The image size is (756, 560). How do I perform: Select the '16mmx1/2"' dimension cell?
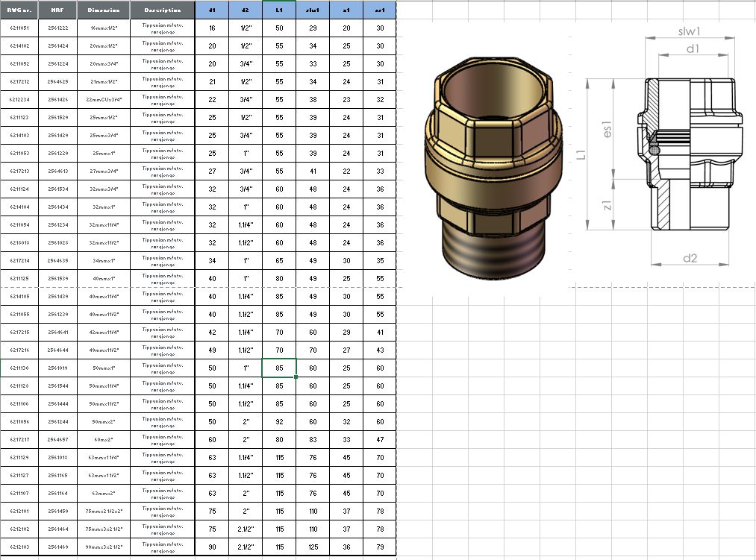[x=103, y=28]
